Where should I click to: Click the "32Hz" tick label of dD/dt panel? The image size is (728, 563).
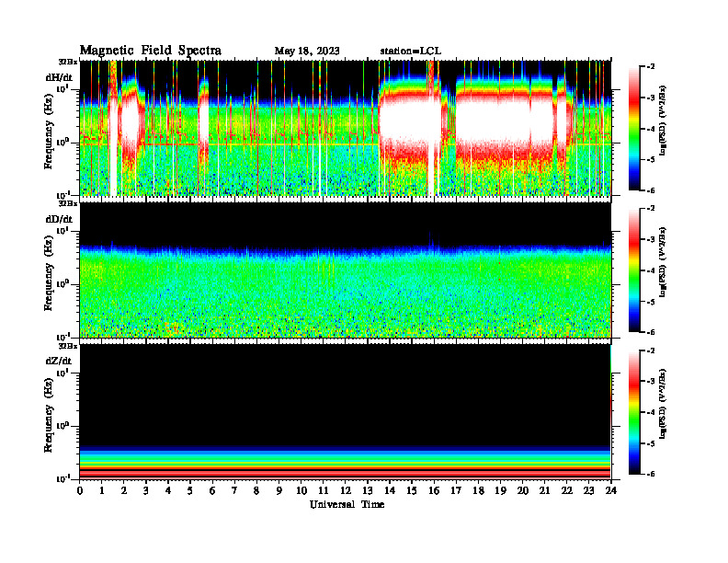point(68,203)
